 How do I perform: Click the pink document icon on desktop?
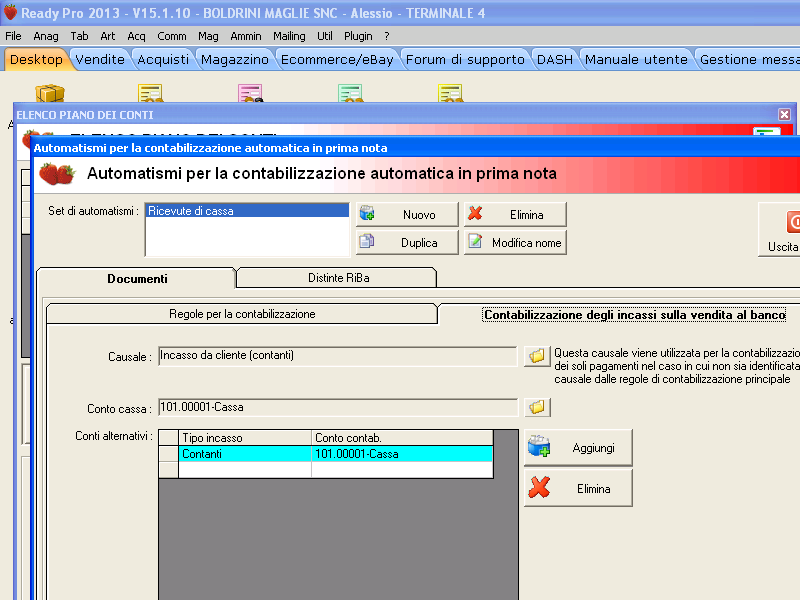(x=250, y=93)
